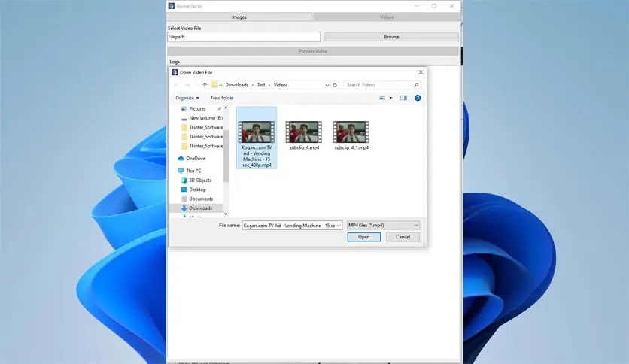The height and width of the screenshot is (364, 629).
Task: Toggle the preview pane icon
Action: (x=403, y=98)
